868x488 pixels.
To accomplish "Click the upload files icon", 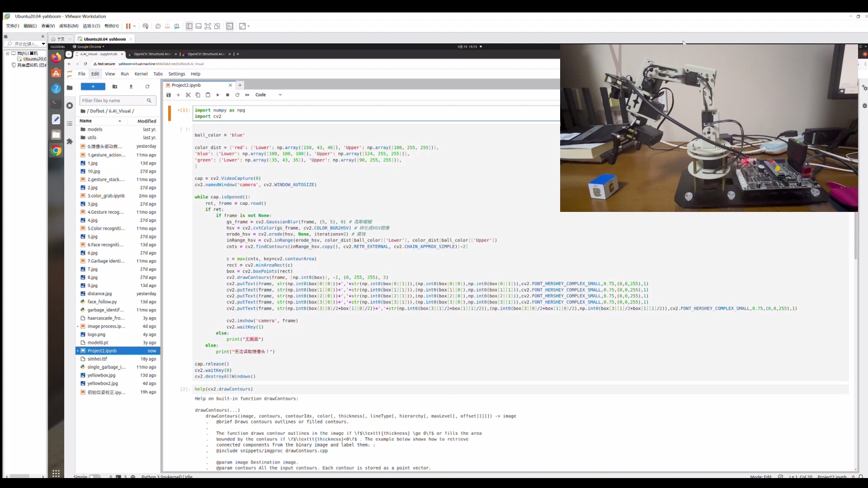I will (131, 87).
